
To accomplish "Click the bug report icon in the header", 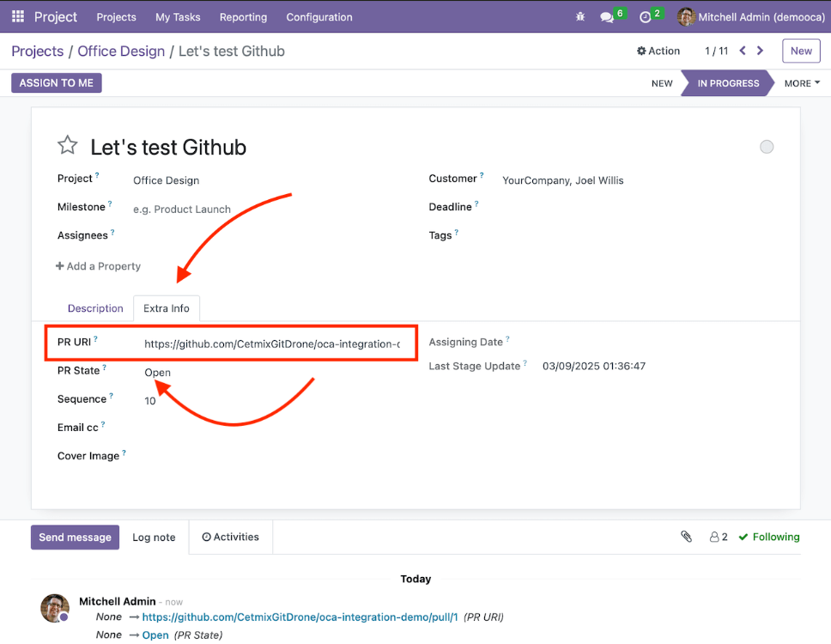I will pyautogui.click(x=579, y=16).
